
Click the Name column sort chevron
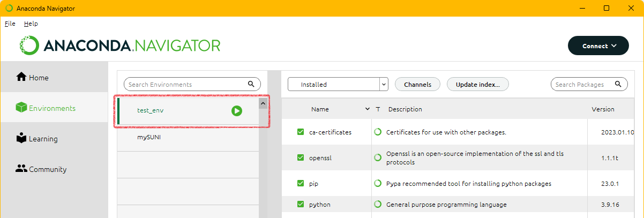click(368, 109)
